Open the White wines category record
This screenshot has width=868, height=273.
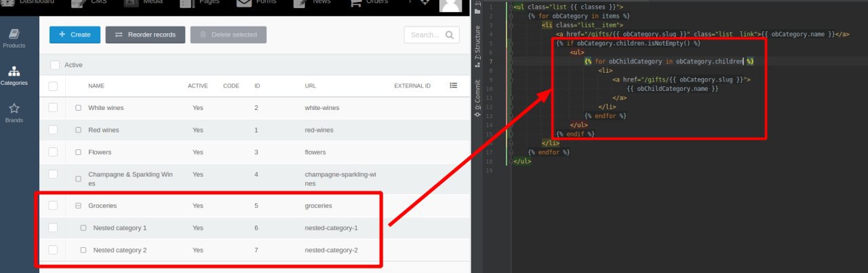[x=106, y=108]
